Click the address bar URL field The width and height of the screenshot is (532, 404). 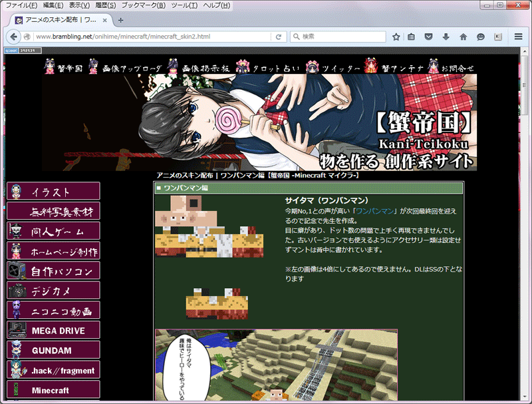pos(153,37)
